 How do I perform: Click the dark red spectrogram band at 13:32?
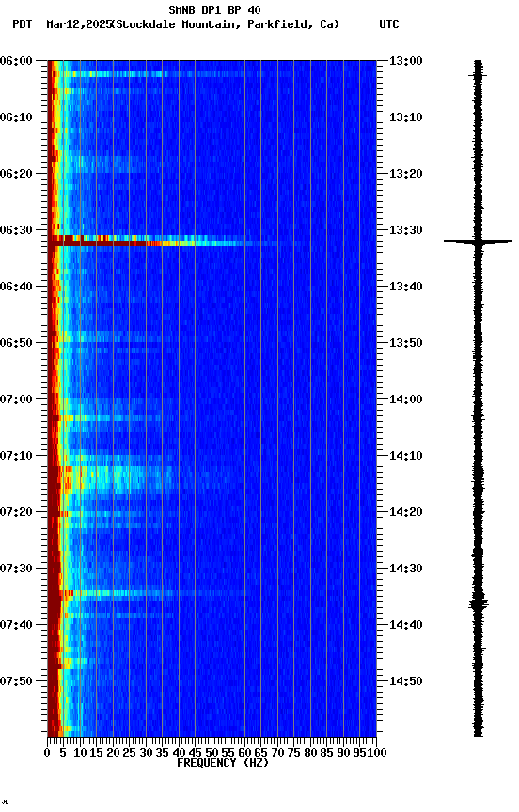click(x=99, y=242)
